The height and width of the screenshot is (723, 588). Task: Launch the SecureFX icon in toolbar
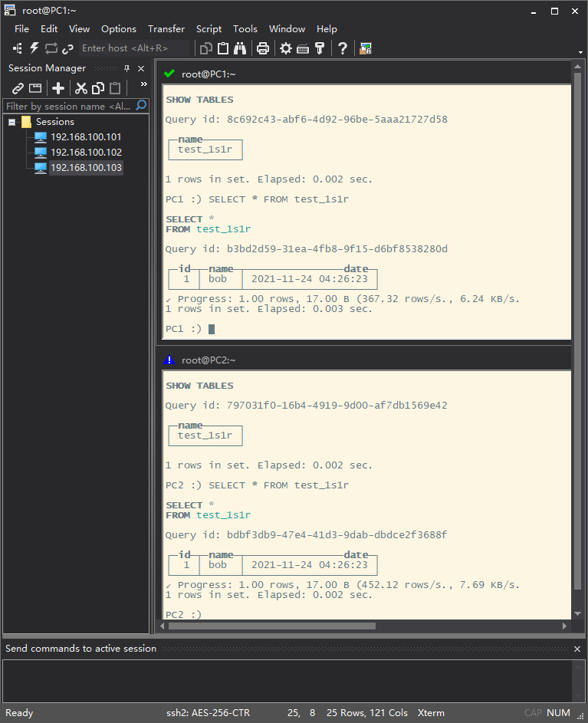tap(366, 48)
